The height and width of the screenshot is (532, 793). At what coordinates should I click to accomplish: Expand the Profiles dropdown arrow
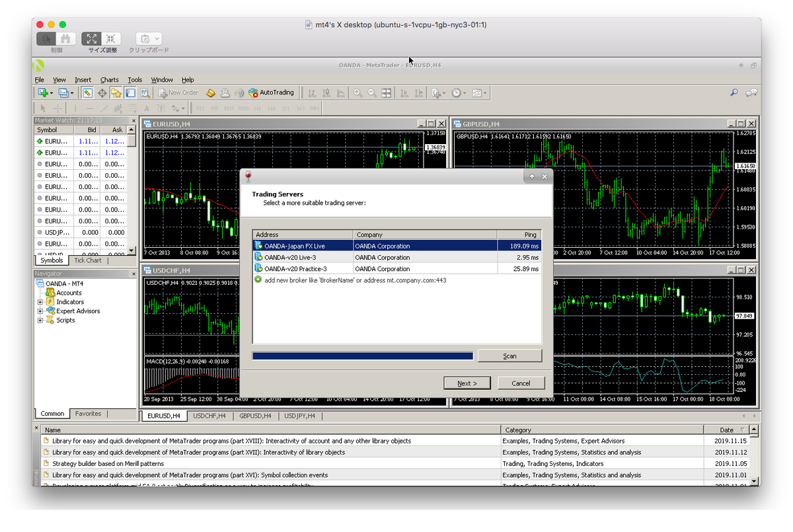[71, 93]
